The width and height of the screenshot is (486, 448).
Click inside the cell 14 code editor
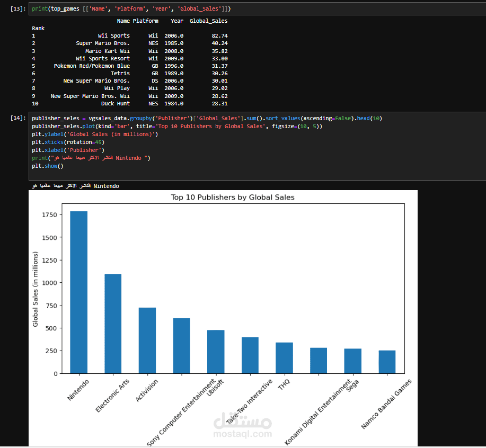tap(257, 146)
